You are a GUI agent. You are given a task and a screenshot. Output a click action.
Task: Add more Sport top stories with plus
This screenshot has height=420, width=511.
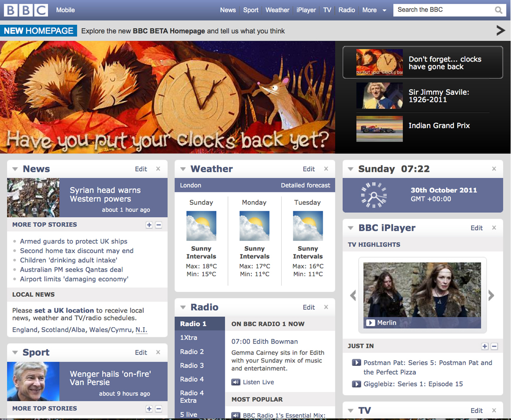tap(149, 409)
